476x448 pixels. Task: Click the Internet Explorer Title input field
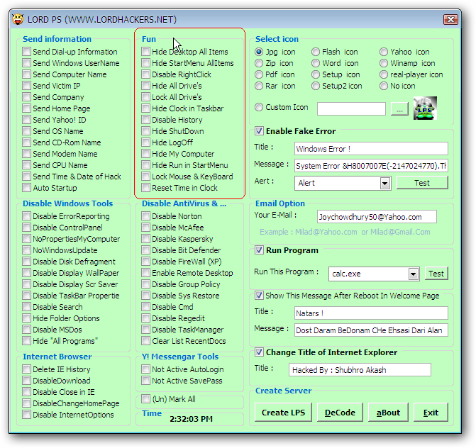[x=360, y=369]
